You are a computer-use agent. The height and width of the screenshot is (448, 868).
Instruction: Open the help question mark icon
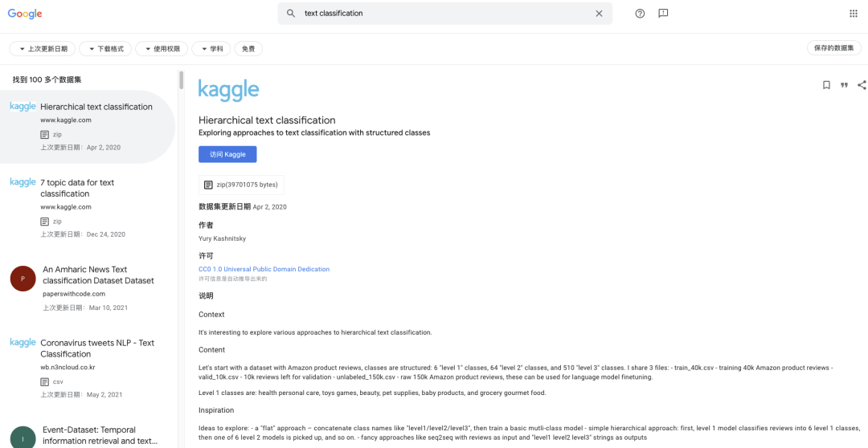640,14
